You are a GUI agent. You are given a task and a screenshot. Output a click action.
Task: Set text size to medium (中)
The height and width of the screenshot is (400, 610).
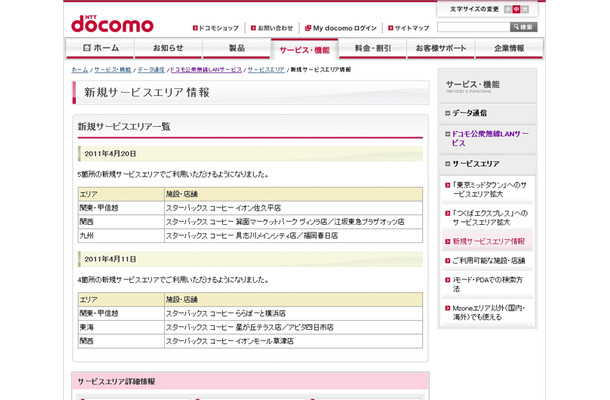[516, 9]
